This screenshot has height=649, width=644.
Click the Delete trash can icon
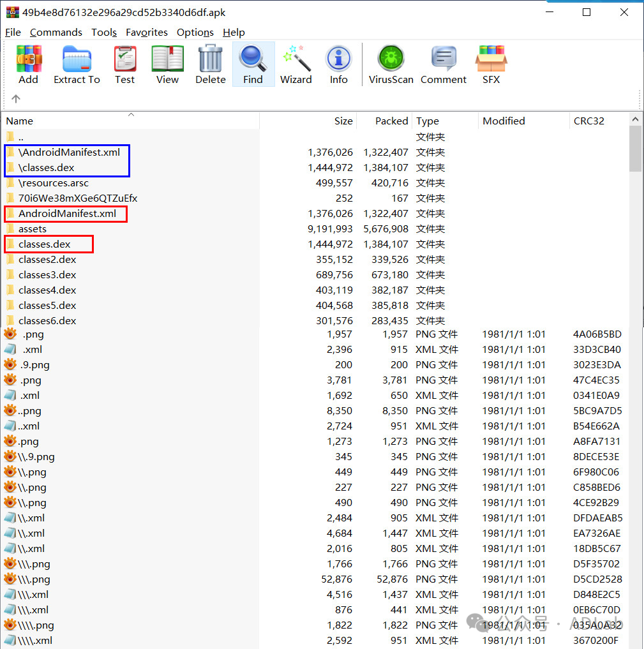pyautogui.click(x=210, y=64)
